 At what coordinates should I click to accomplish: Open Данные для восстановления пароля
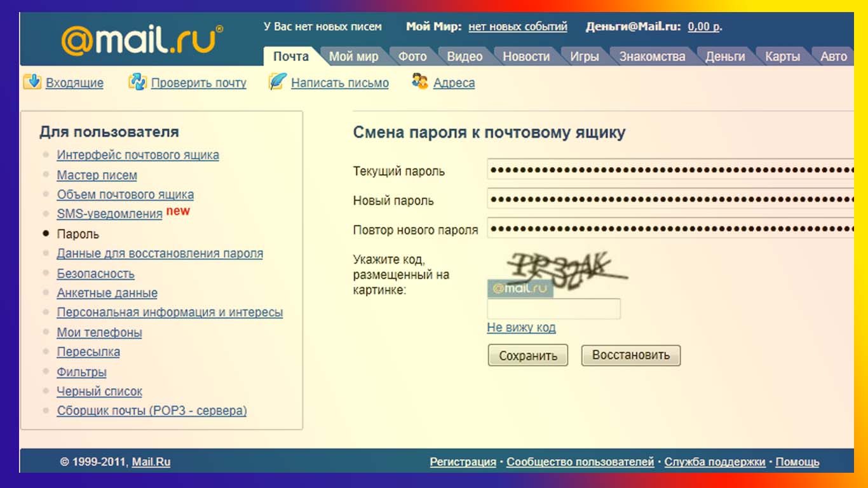[159, 254]
